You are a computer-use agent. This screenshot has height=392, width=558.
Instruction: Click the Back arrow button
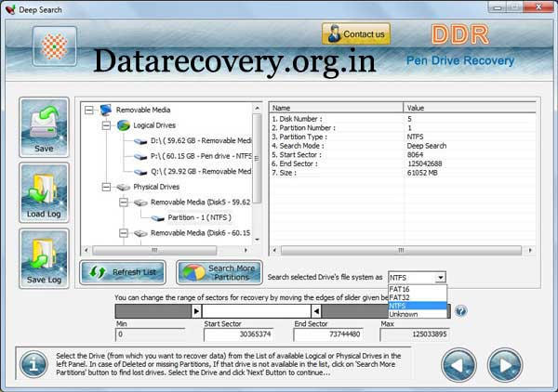pyautogui.click(x=458, y=365)
